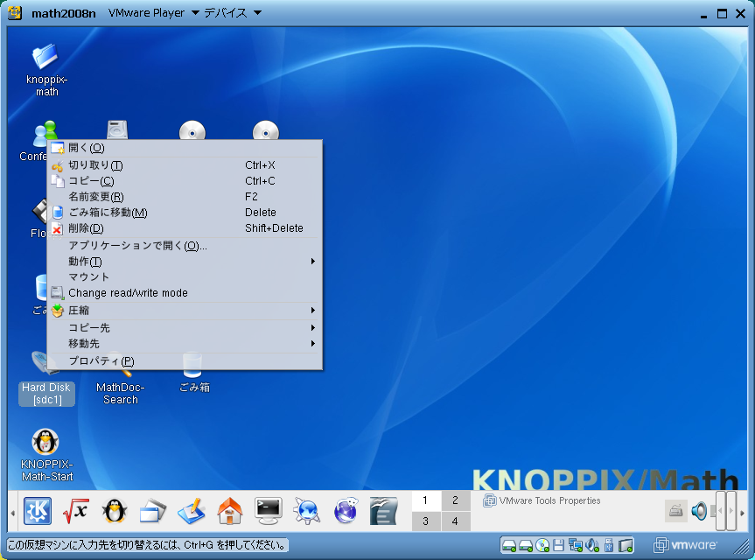Click the sound device icon in VMware status bar
Screen dimensions: 755x560
[591, 545]
